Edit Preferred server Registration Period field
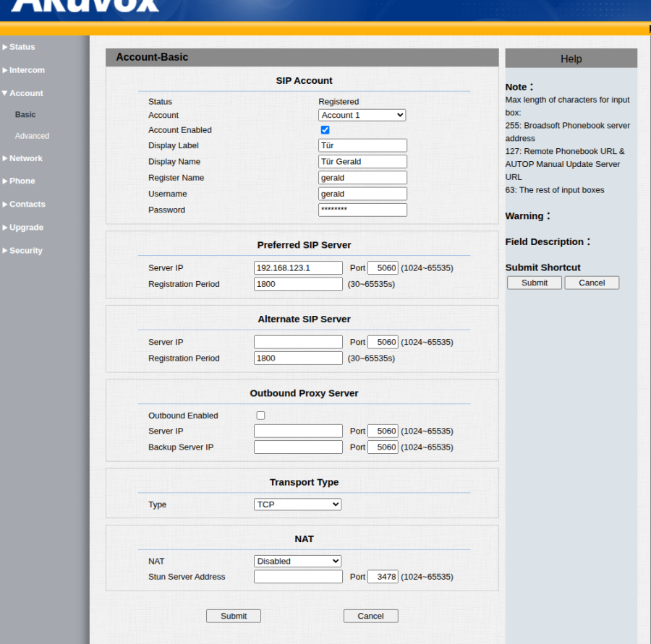The image size is (651, 644). 298,284
